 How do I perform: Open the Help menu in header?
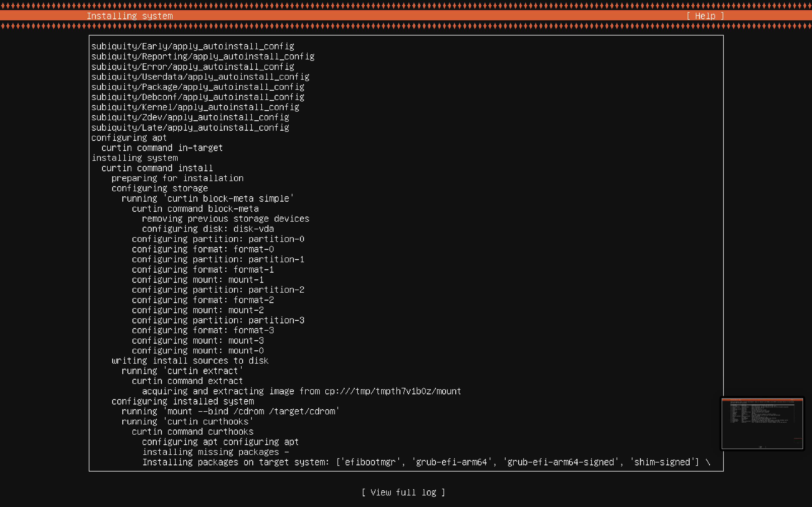tap(705, 16)
